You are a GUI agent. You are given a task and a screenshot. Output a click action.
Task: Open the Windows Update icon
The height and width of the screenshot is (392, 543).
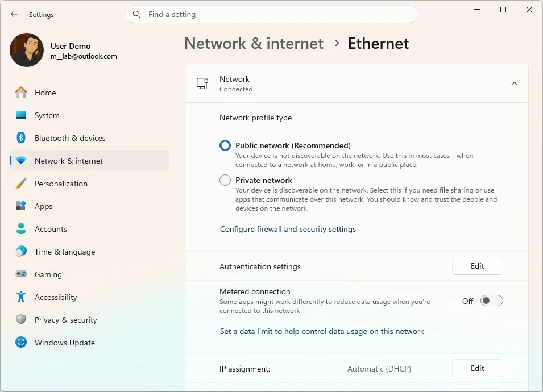click(21, 343)
